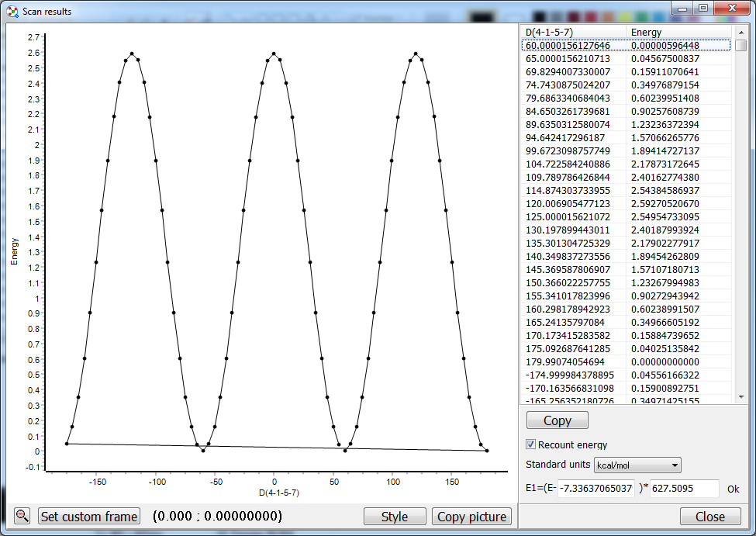Close window using title bar X
The height and width of the screenshot is (536, 756).
coord(731,8)
